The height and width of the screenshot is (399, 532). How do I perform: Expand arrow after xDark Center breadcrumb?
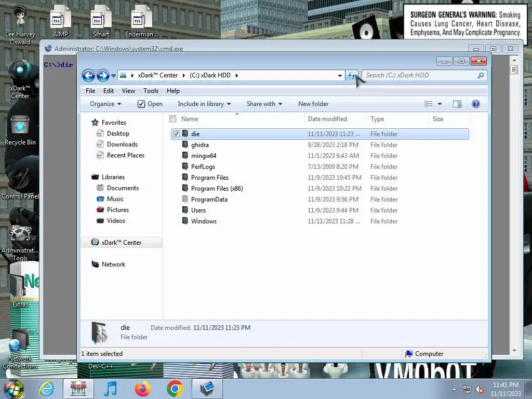183,75
